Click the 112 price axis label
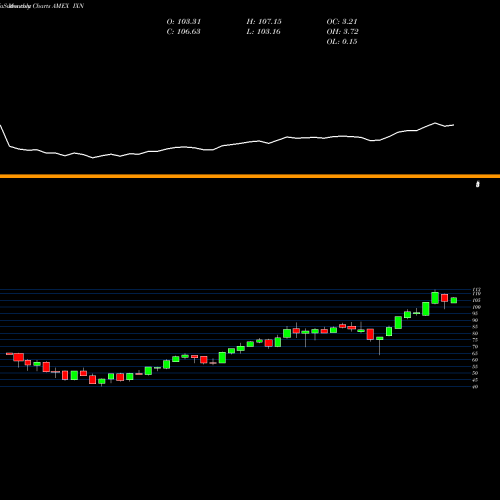This screenshot has height=500, width=500. (477, 290)
